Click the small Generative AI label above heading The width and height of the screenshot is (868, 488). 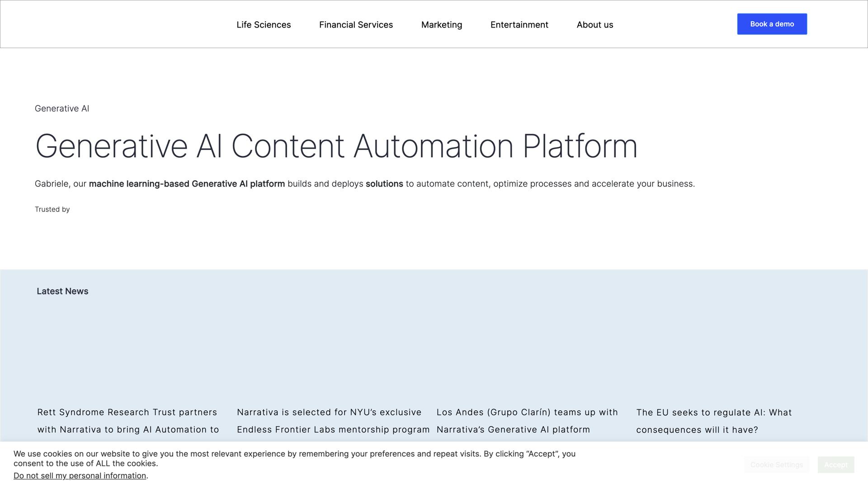coord(62,108)
